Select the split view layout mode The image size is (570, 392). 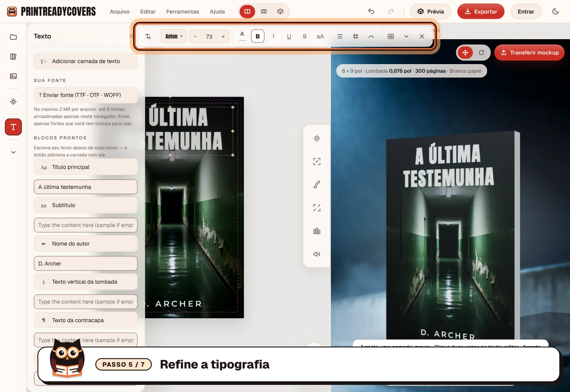(x=247, y=11)
